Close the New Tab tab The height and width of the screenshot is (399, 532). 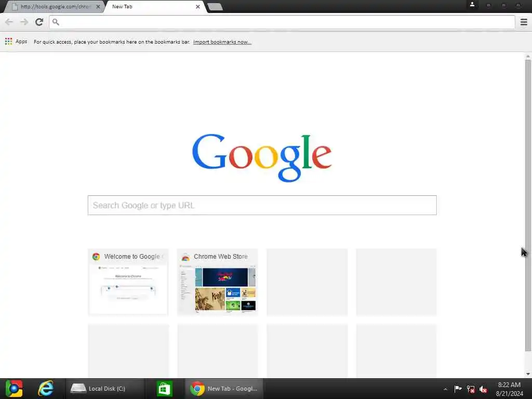[x=198, y=6]
